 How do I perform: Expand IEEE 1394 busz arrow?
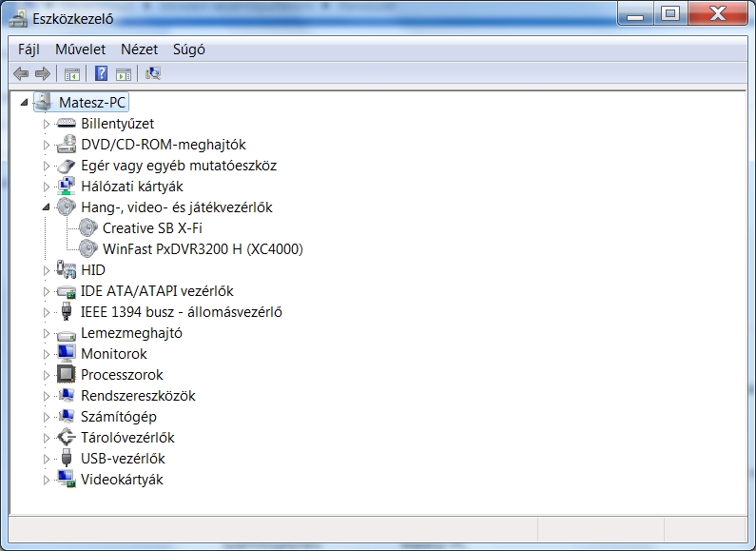click(x=47, y=313)
